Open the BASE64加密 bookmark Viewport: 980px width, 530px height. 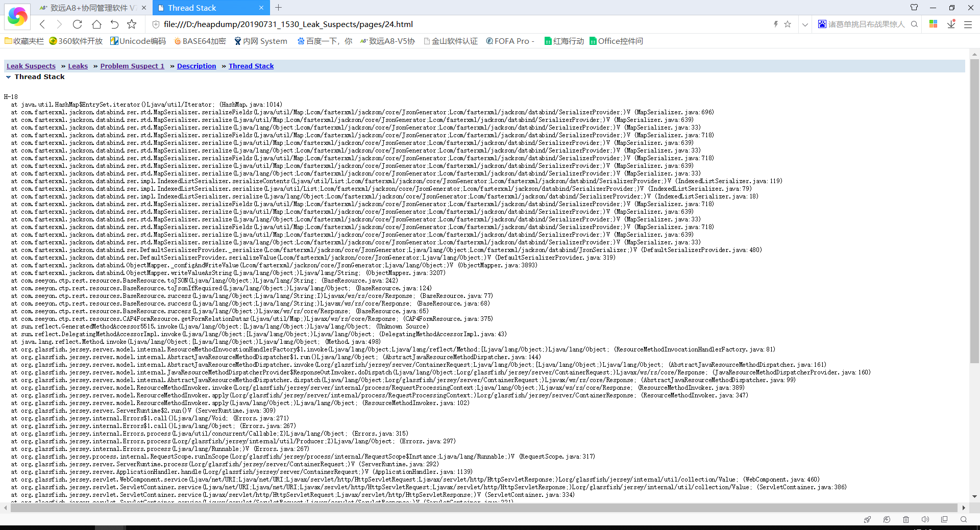click(200, 41)
